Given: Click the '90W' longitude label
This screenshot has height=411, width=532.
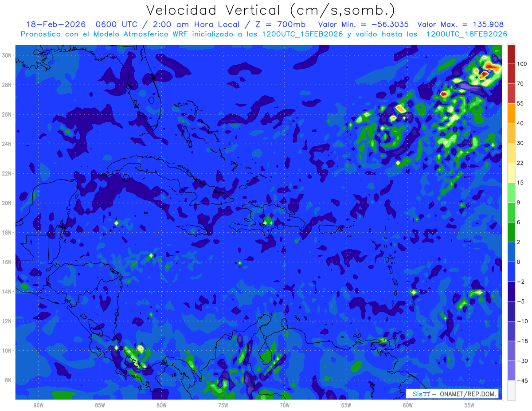Looking at the screenshot, I should point(38,405).
